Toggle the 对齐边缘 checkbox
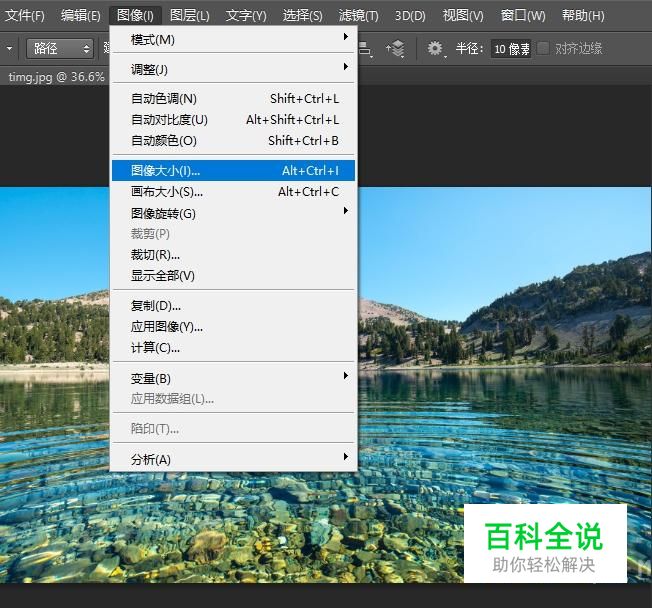The image size is (652, 608). [543, 48]
